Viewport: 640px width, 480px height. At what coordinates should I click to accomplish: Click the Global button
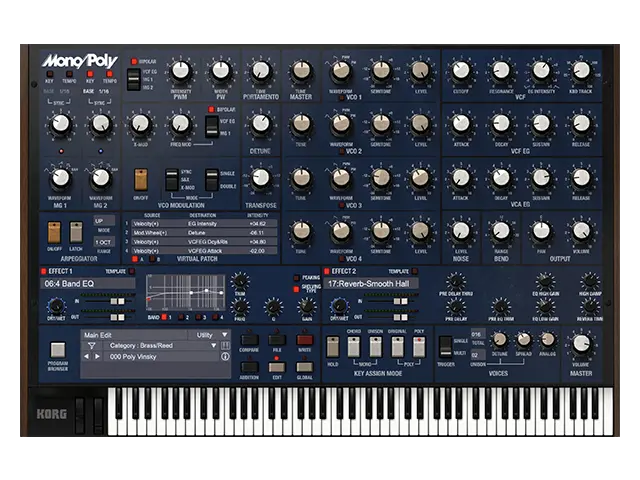click(x=304, y=367)
